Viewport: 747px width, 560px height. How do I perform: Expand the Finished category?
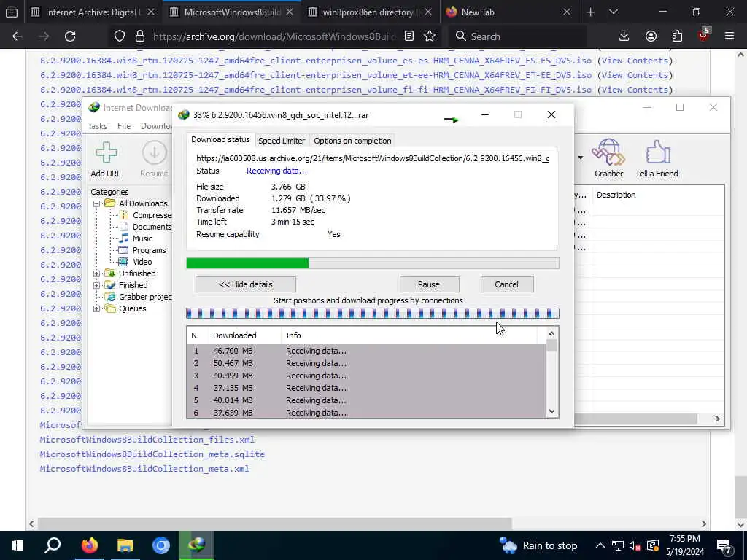point(96,285)
